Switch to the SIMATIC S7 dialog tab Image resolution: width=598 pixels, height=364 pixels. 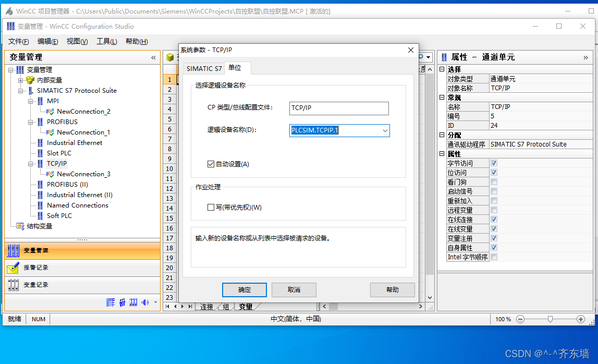pos(204,68)
